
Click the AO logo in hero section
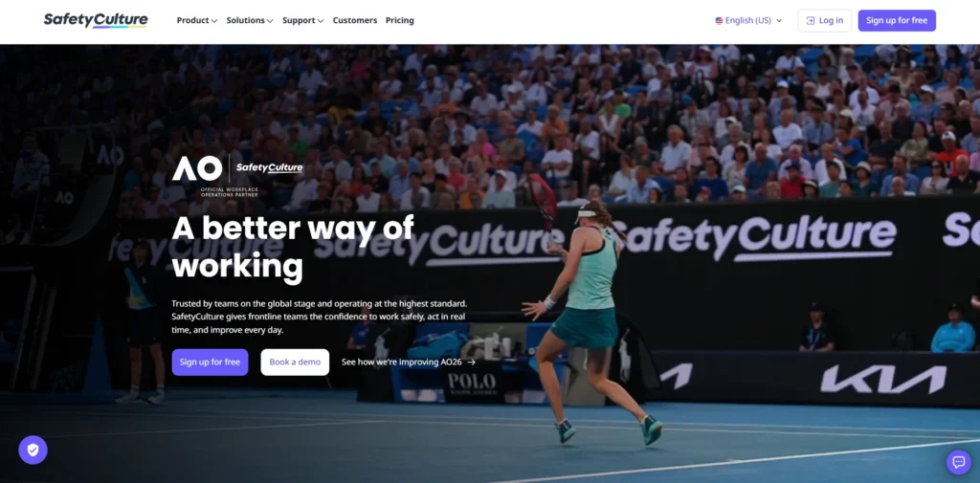(x=197, y=168)
